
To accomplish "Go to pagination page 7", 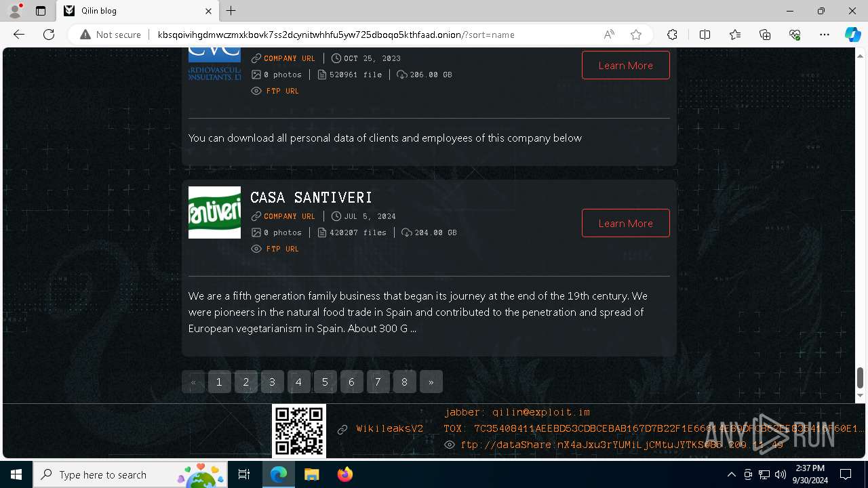I will point(378,382).
